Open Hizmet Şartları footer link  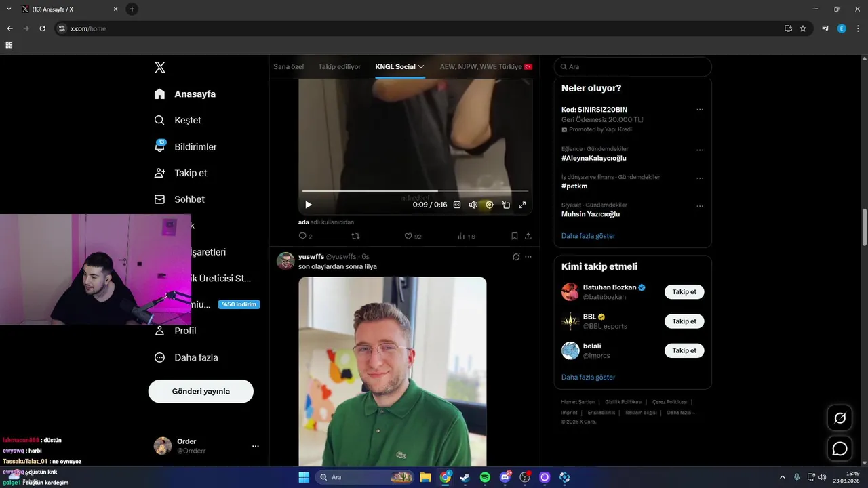click(578, 402)
